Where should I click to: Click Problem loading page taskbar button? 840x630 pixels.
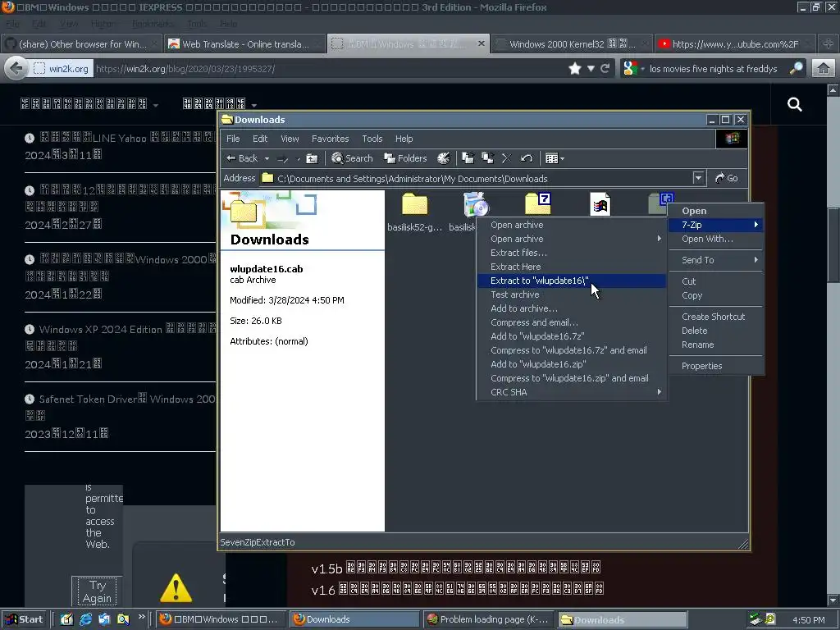pyautogui.click(x=489, y=619)
